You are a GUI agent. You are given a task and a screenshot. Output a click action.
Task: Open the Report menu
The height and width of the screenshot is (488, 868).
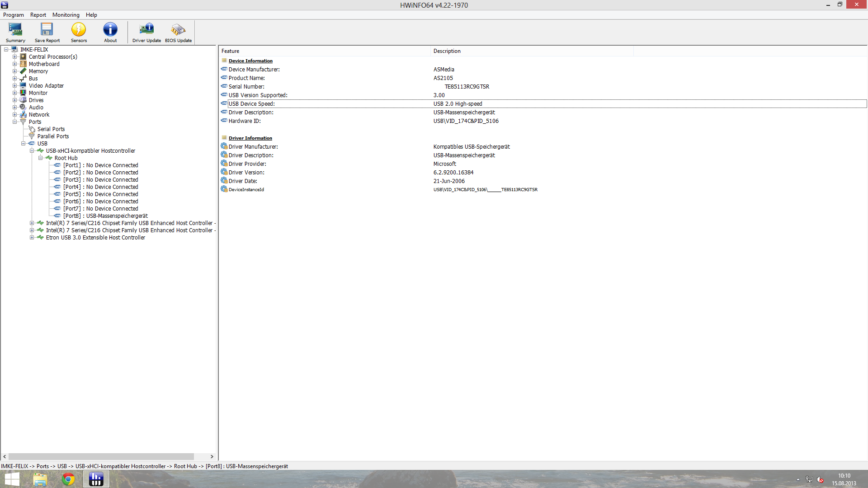click(38, 15)
